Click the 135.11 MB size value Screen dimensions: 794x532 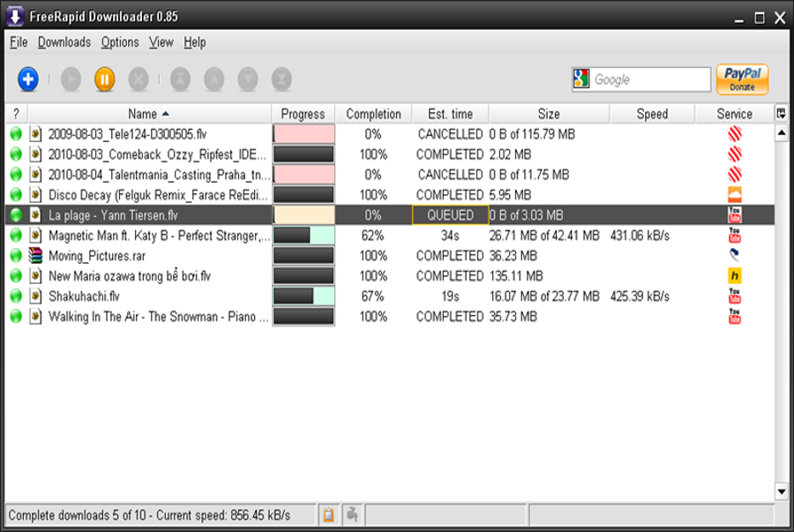(x=516, y=276)
